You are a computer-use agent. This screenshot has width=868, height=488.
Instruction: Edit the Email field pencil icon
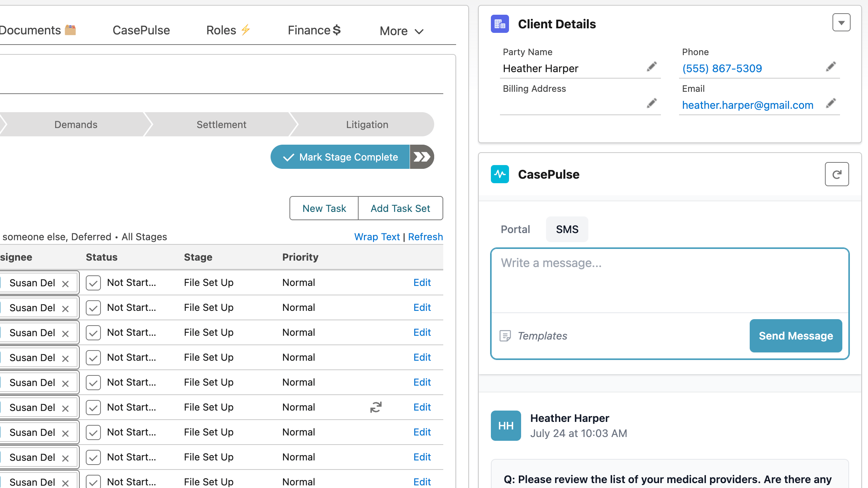(x=831, y=103)
